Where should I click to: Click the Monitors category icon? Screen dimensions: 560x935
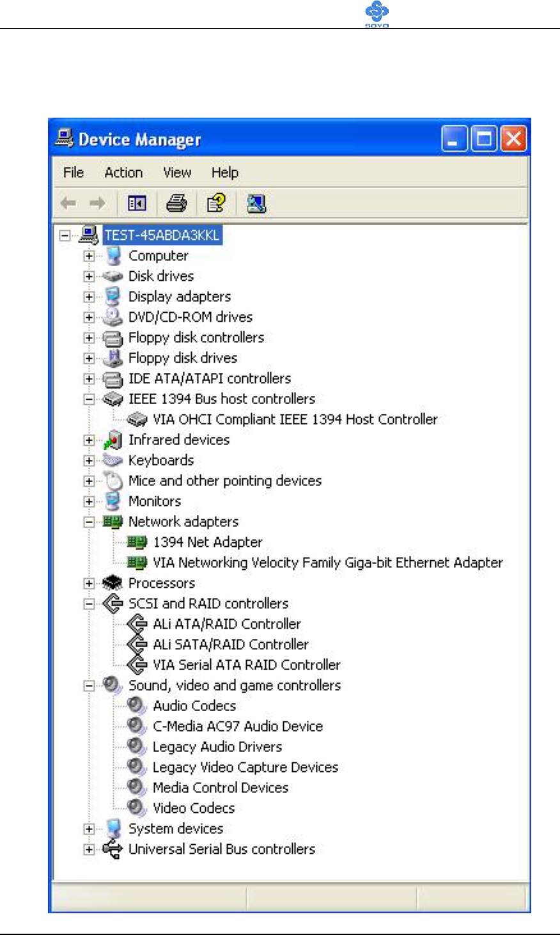pos(113,501)
